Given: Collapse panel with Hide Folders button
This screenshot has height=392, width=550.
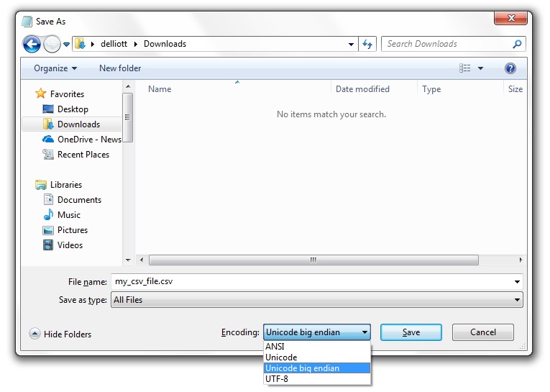Looking at the screenshot, I should [x=60, y=334].
